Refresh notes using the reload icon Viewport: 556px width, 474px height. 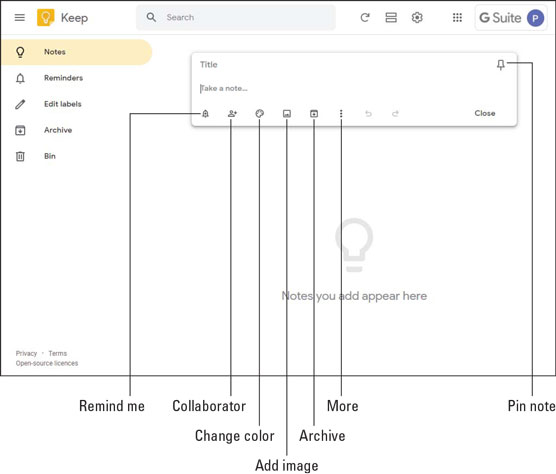pyautogui.click(x=365, y=17)
